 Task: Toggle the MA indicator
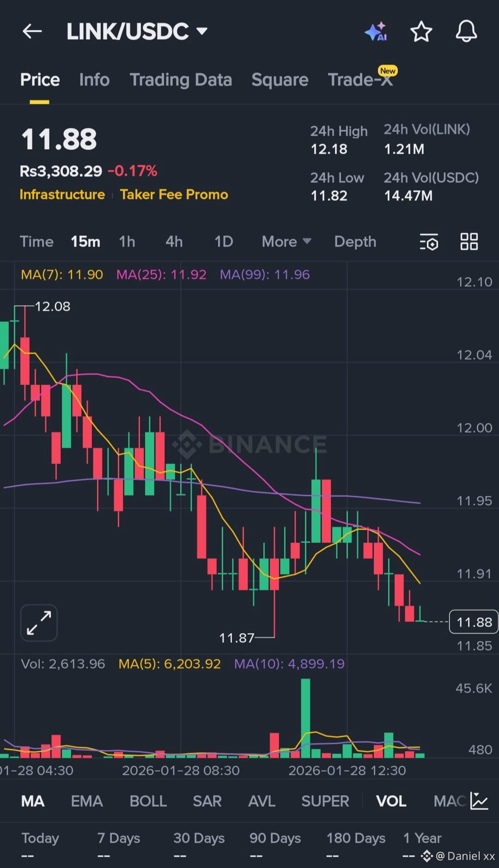33,801
